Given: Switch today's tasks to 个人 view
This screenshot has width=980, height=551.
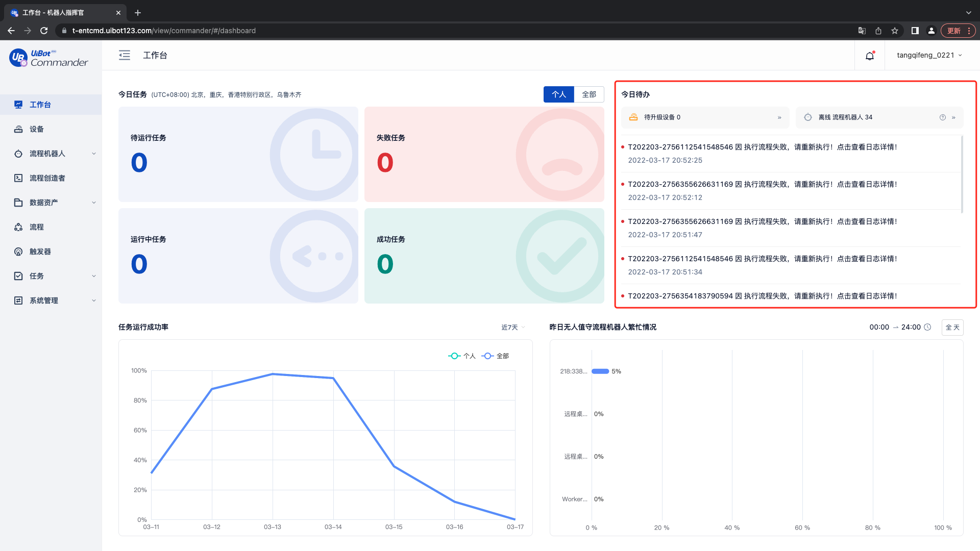Looking at the screenshot, I should click(x=559, y=94).
